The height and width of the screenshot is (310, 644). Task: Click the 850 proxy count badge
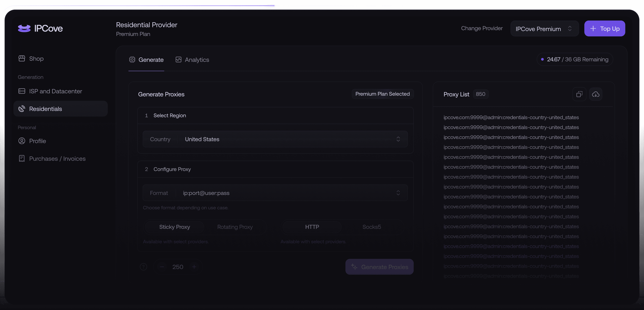click(x=480, y=94)
